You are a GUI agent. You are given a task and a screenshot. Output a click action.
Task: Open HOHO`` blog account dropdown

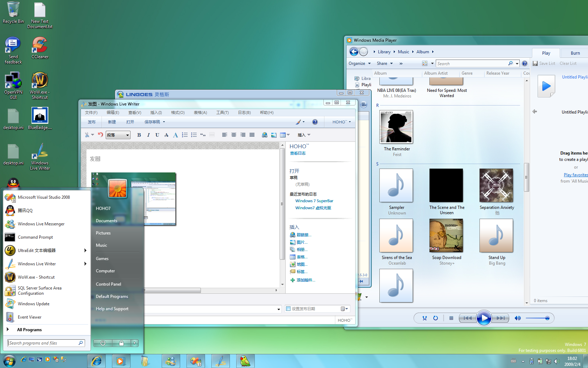click(x=342, y=122)
